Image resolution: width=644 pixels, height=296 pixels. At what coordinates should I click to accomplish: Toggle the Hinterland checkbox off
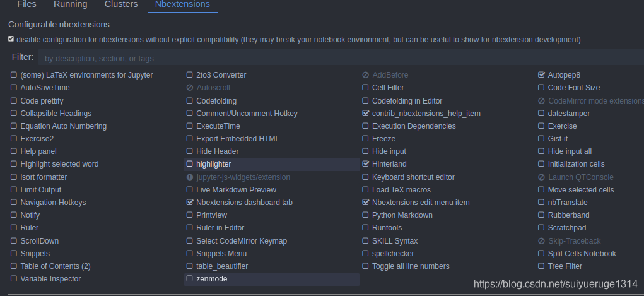pos(366,163)
